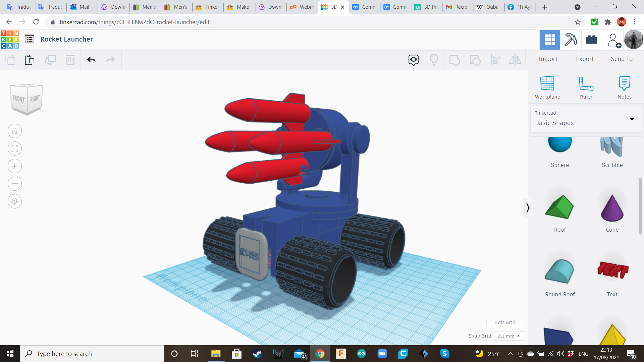Switch to Blocks mode pickaxe icon
The height and width of the screenshot is (362, 644).
[x=571, y=40]
